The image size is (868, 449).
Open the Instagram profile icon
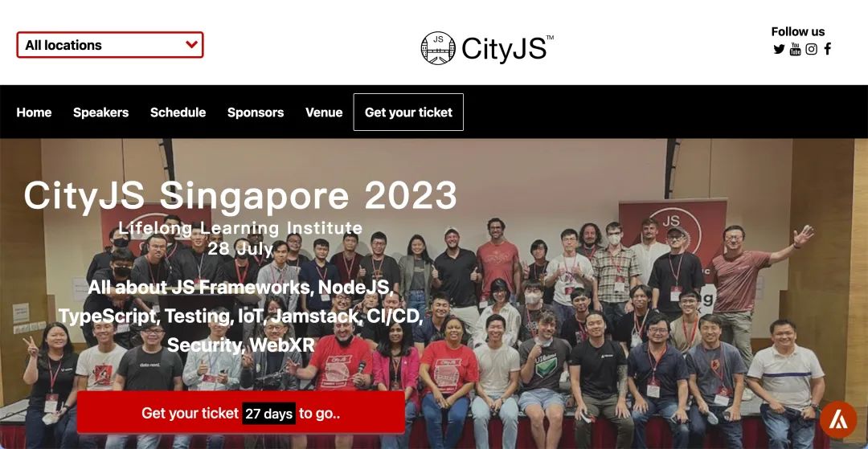pos(811,49)
